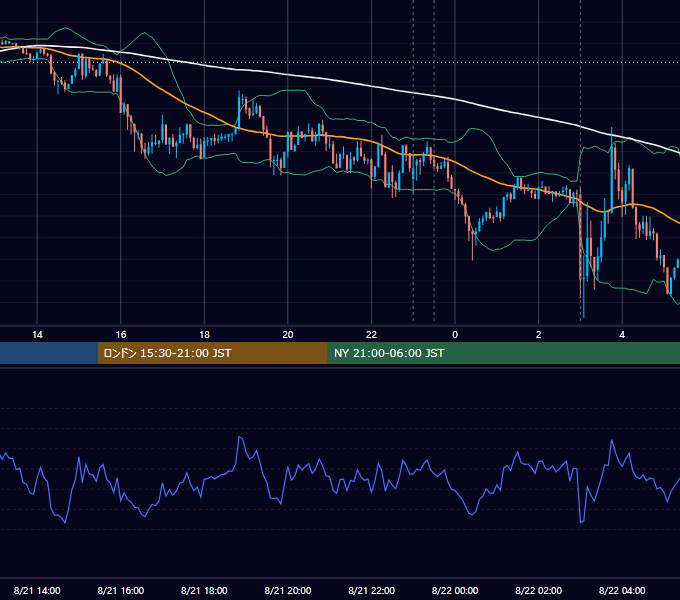Screen dimensions: 680x600
Task: Click the 8/21 22:00 time label
Action: click(x=371, y=590)
